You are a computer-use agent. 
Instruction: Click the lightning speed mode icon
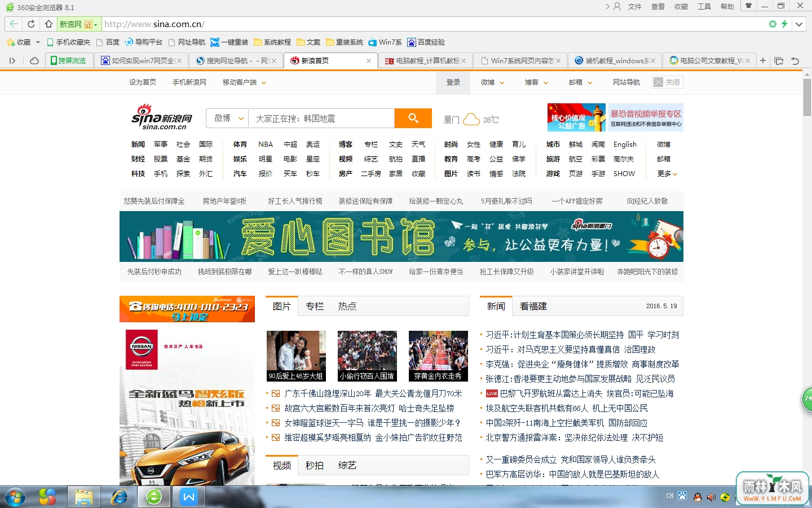pyautogui.click(x=784, y=24)
